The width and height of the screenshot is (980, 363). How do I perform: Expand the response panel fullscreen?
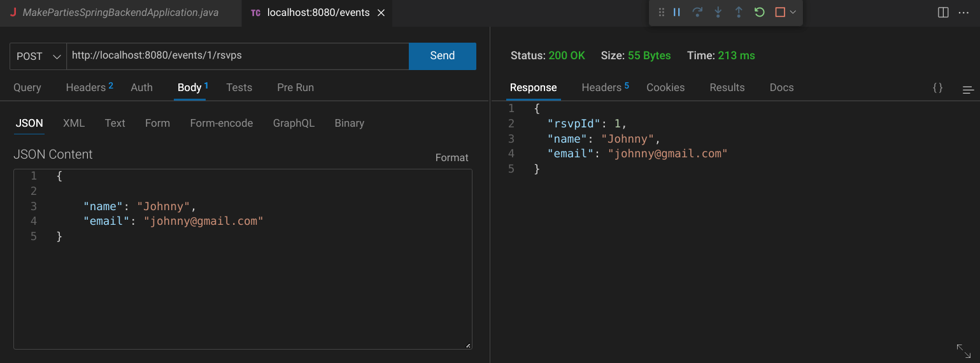click(963, 350)
